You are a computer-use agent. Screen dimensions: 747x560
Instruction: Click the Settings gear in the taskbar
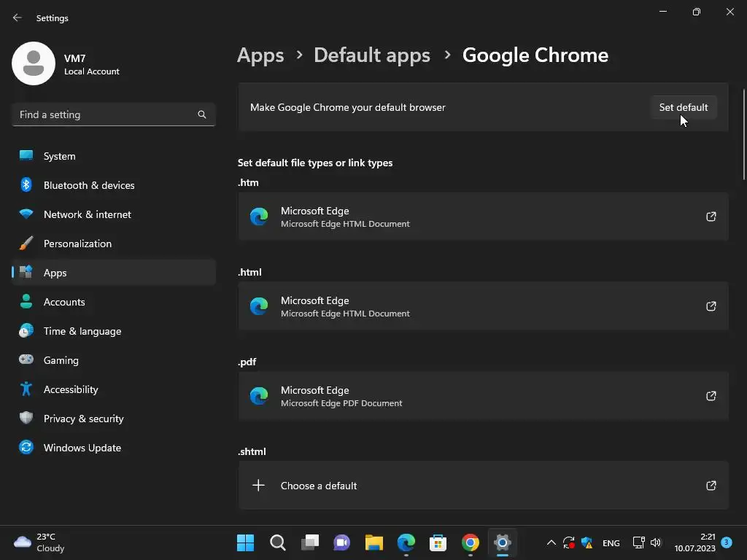(x=502, y=542)
